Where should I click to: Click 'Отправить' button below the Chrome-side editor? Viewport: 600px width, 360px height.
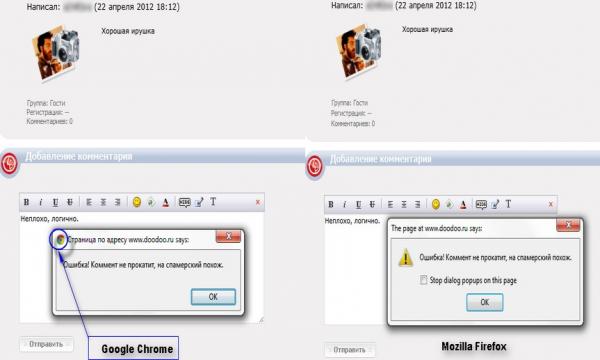click(46, 344)
